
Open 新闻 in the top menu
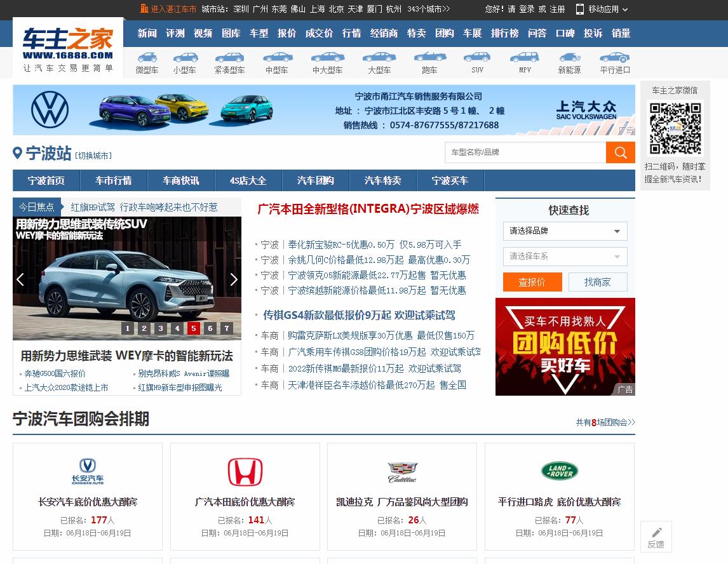(147, 34)
